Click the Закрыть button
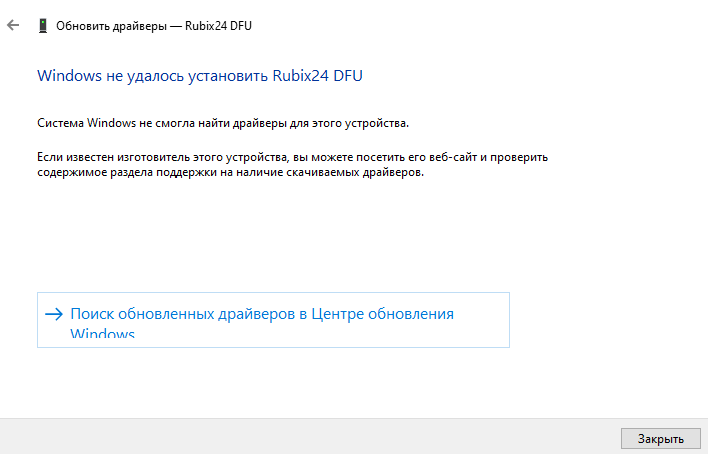This screenshot has width=708, height=454. tap(660, 439)
